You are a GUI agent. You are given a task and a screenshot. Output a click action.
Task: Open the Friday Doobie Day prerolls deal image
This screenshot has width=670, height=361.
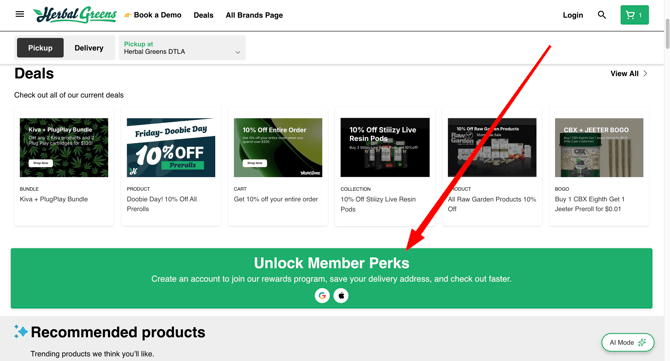click(171, 147)
